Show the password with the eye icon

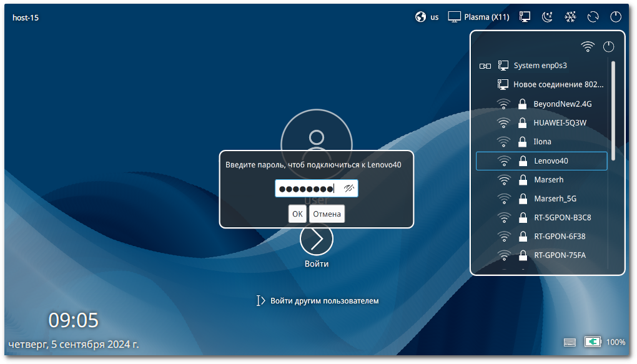[349, 189]
